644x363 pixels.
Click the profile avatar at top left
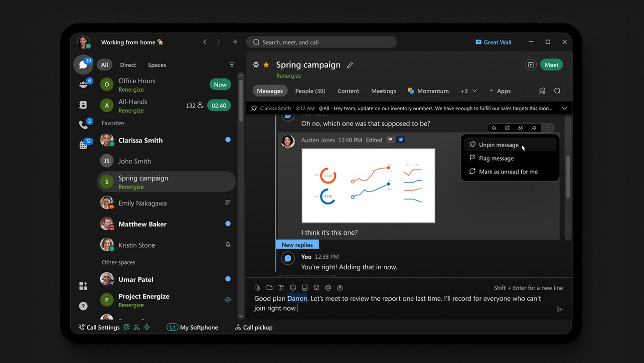tap(83, 42)
